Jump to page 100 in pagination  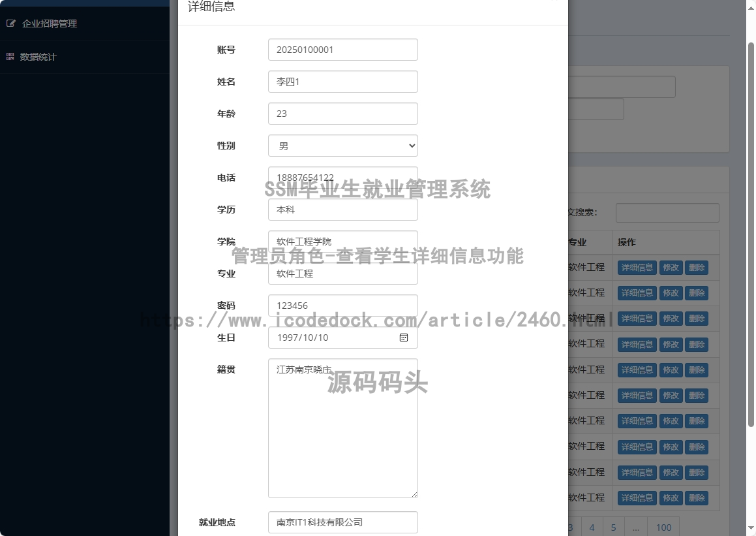click(x=663, y=528)
